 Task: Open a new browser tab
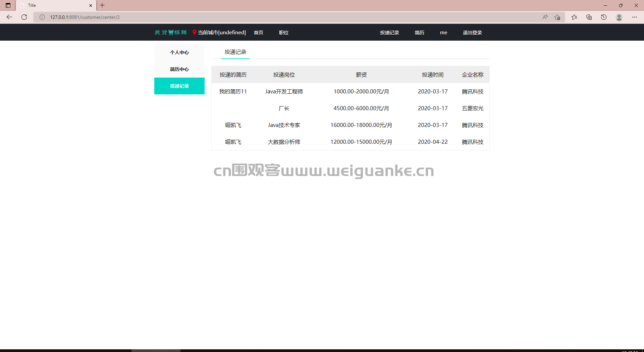pos(102,5)
